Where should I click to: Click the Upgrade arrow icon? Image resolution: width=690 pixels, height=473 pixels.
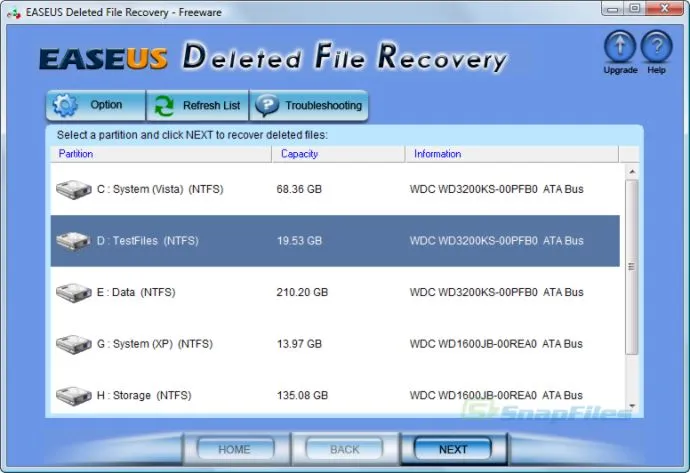click(x=620, y=46)
